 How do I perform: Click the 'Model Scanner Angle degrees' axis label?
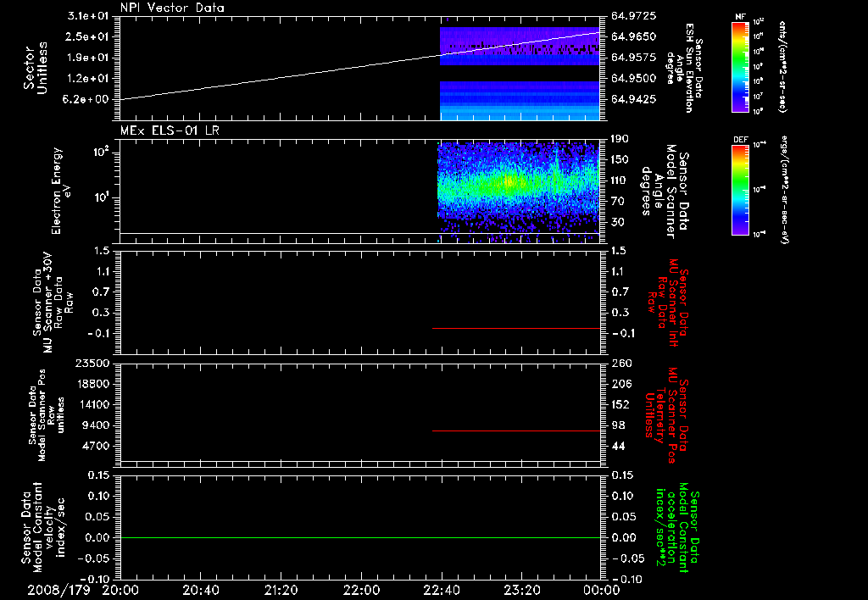(x=665, y=191)
